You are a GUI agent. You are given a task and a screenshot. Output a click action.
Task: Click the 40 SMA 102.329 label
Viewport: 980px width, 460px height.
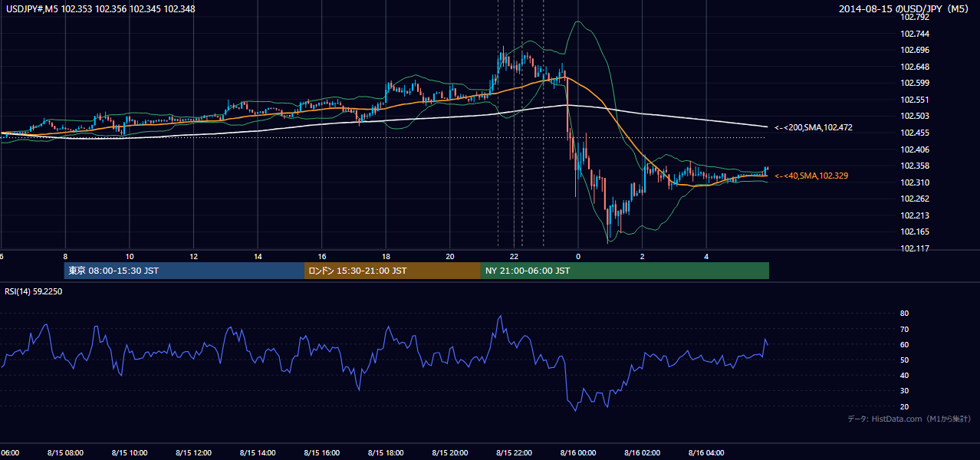click(812, 176)
